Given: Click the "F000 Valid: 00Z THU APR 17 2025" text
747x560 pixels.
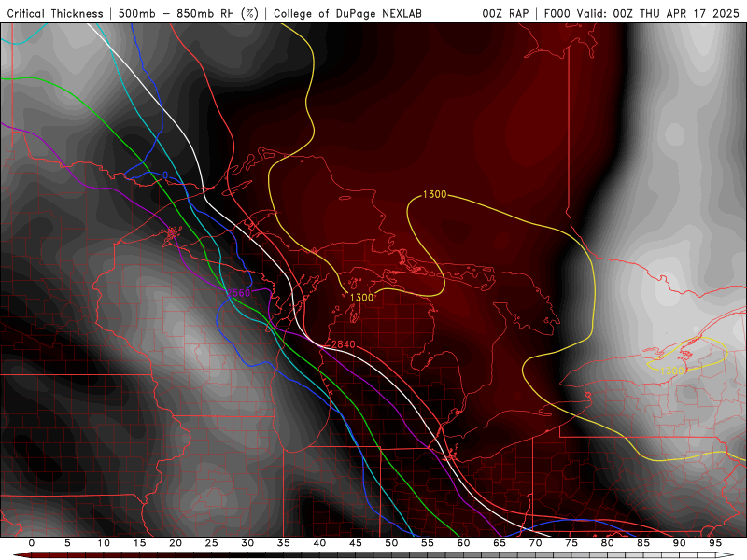Looking at the screenshot, I should point(641,14).
